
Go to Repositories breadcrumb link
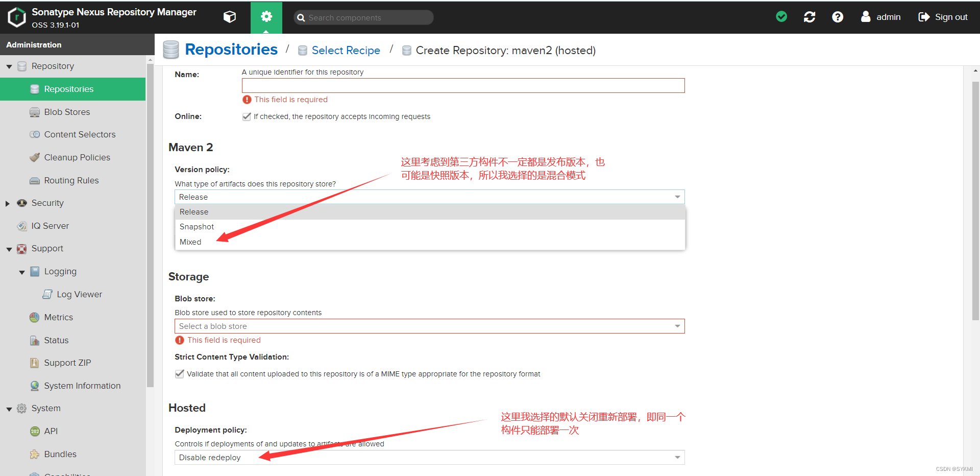[x=231, y=50]
